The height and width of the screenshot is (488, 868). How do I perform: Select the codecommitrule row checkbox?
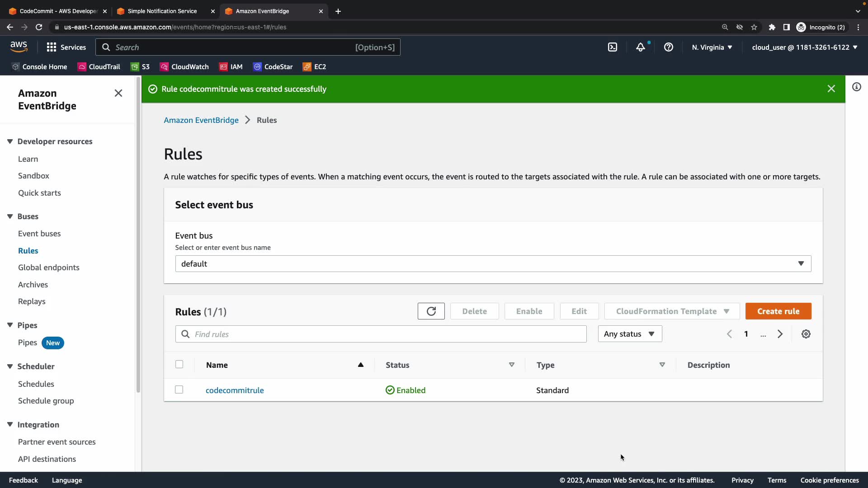179,389
